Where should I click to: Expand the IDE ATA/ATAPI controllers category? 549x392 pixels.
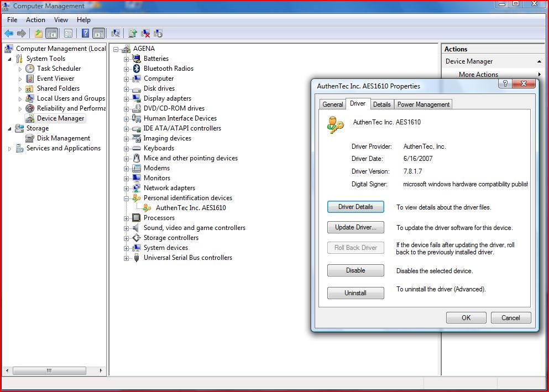[126, 129]
